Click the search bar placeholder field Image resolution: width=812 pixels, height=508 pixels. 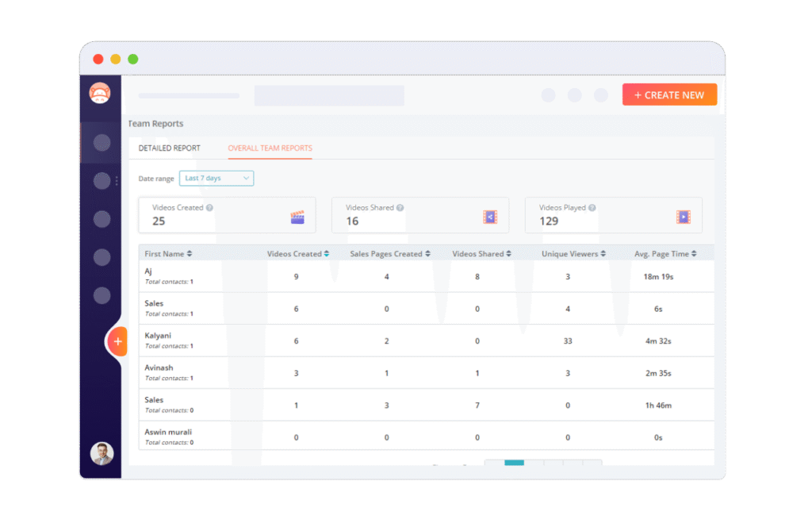coord(329,96)
